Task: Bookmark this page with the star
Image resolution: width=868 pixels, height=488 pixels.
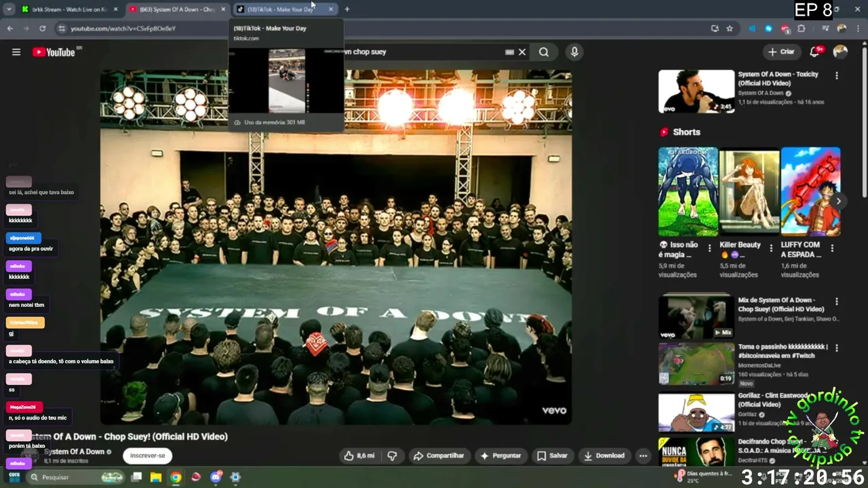Action: click(730, 28)
